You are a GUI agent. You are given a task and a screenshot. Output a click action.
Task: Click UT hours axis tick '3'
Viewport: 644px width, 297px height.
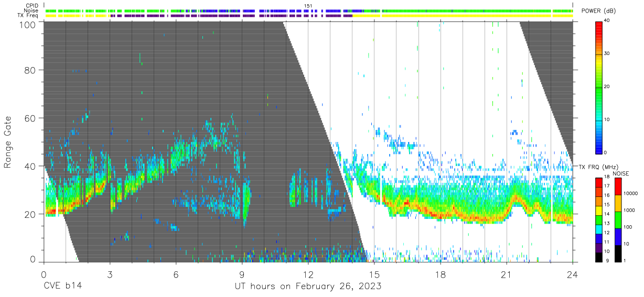click(x=110, y=274)
